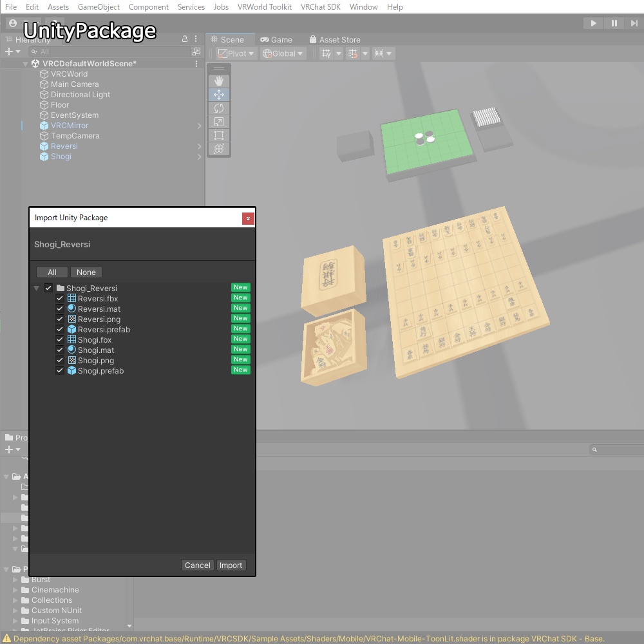Screen dimensions: 644x644
Task: Uncheck the Shogi.prefab checkbox
Action: (60, 370)
